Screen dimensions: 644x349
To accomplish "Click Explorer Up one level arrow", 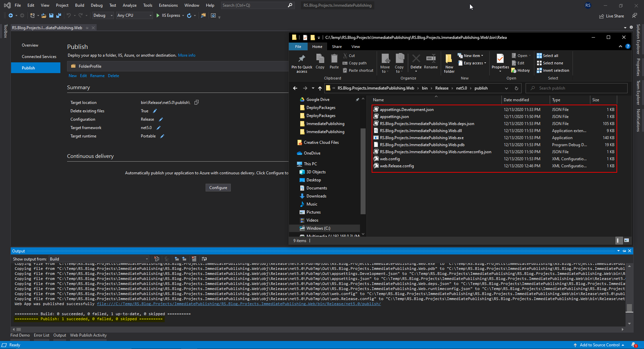I will [x=320, y=88].
